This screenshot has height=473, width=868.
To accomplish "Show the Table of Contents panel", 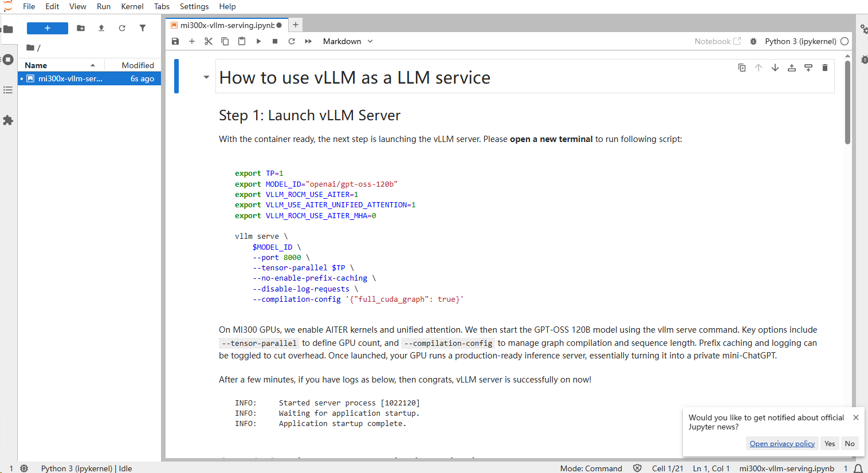I will point(7,90).
